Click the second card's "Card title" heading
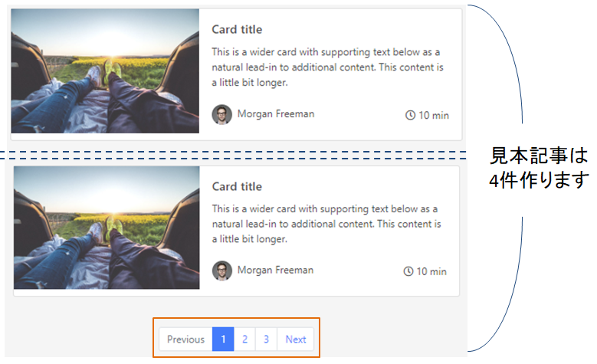 237,186
